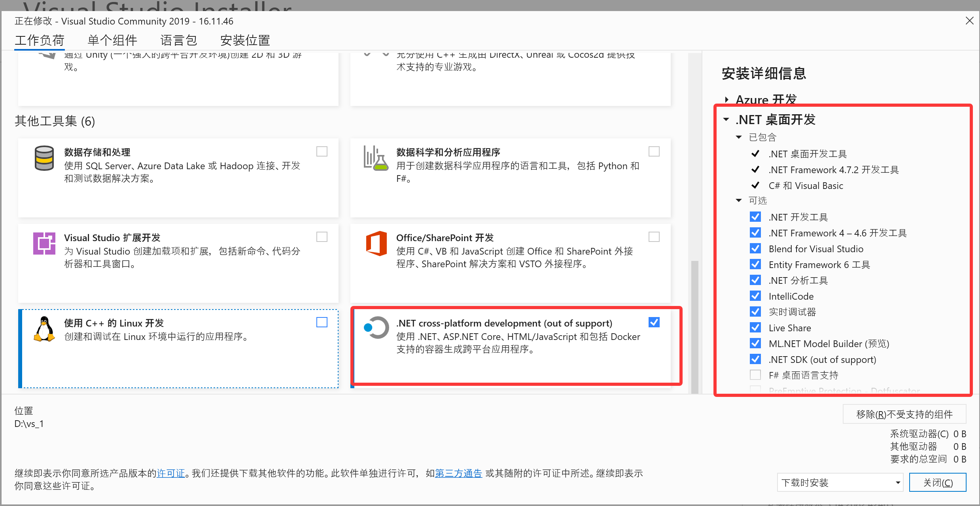
Task: Switch to the 单个组件 tab
Action: [x=112, y=40]
